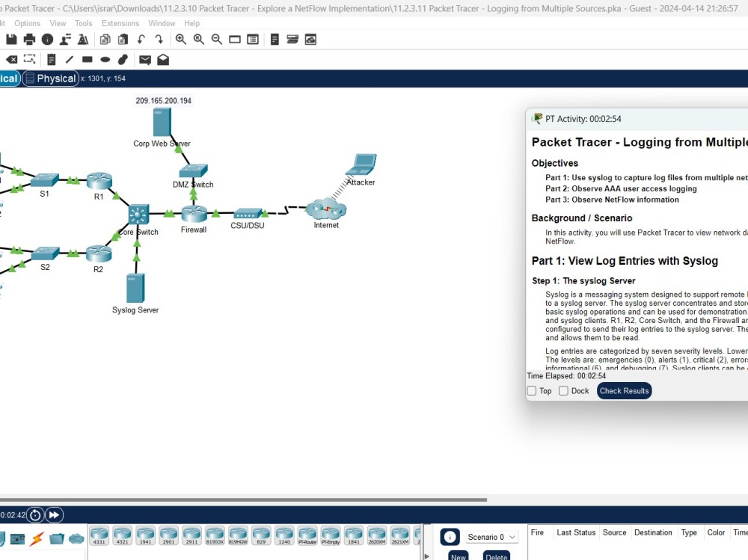Choose the Draw Rectangle shape tool
748x560 pixels.
(85, 59)
